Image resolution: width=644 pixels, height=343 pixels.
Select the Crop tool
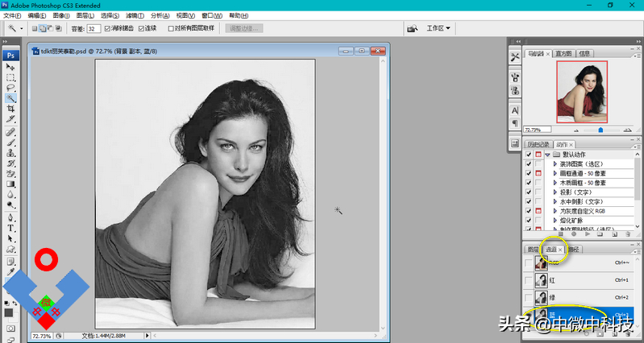(11, 109)
